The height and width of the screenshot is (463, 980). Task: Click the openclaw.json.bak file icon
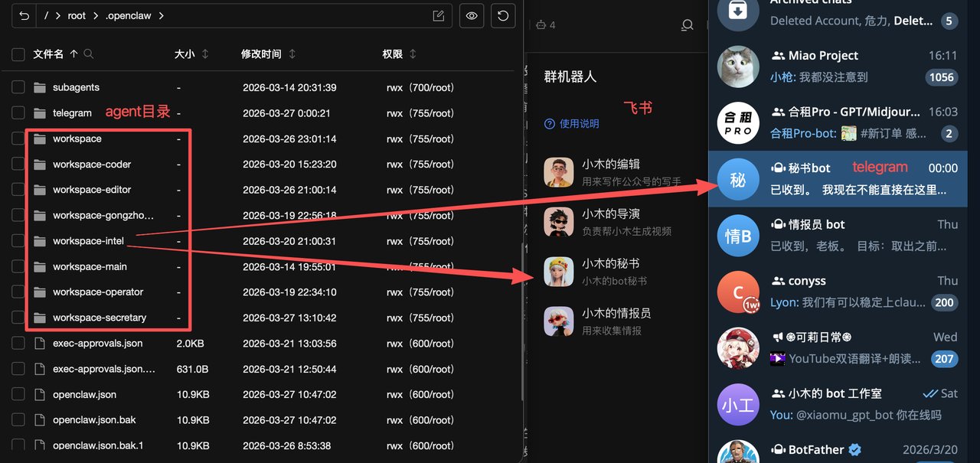40,420
